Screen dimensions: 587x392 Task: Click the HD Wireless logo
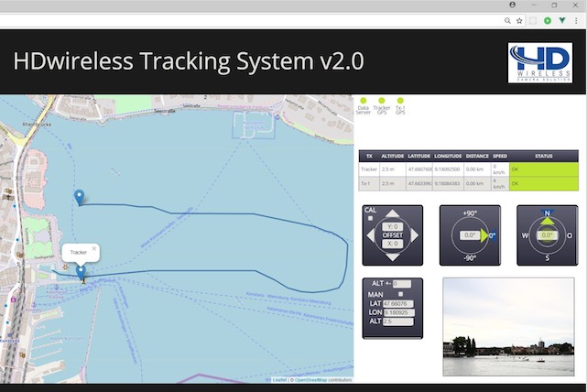pos(540,62)
